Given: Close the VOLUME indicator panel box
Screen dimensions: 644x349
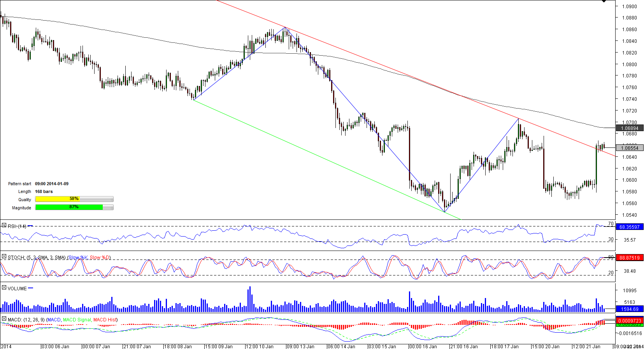Looking at the screenshot, I should coord(4,288).
